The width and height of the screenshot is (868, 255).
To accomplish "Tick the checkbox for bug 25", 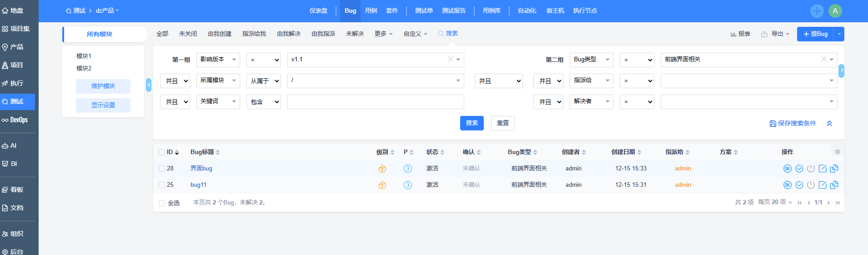I will click(x=162, y=185).
